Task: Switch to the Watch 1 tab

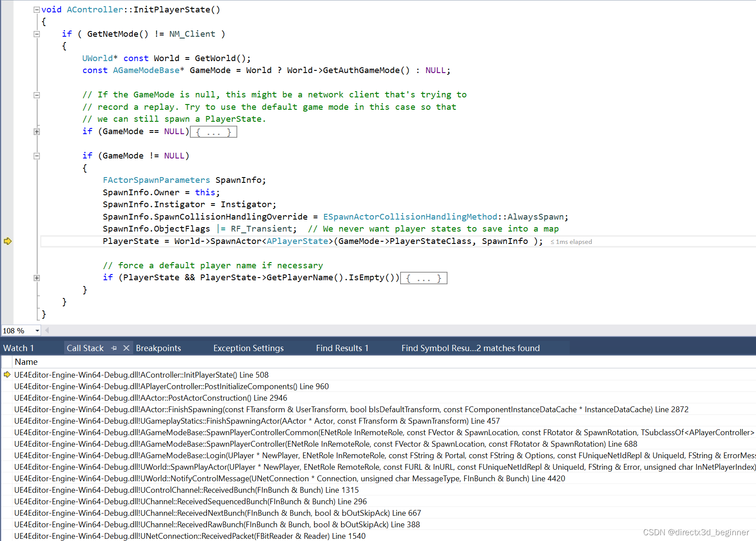Action: [19, 348]
